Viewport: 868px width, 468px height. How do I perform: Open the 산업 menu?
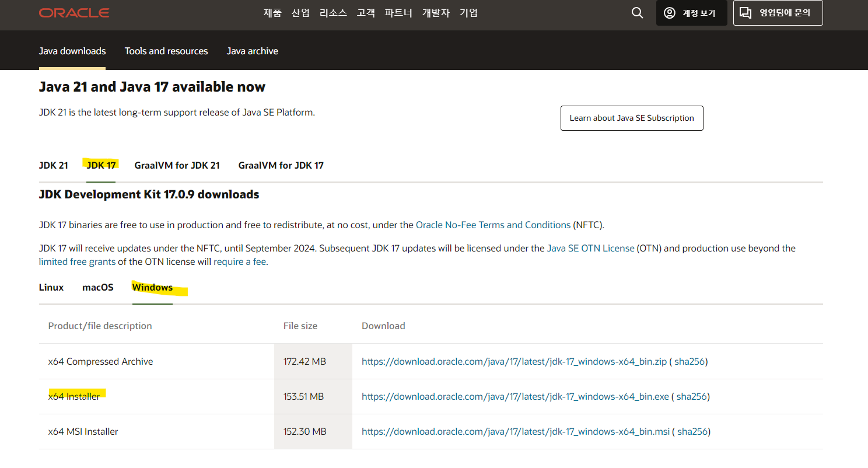[x=301, y=13]
